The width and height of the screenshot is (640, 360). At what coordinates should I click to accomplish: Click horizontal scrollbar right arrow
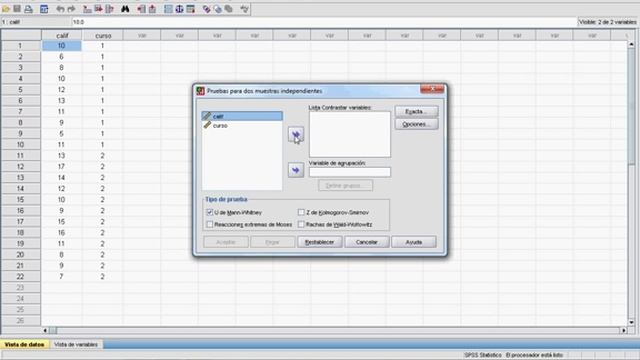(x=624, y=330)
